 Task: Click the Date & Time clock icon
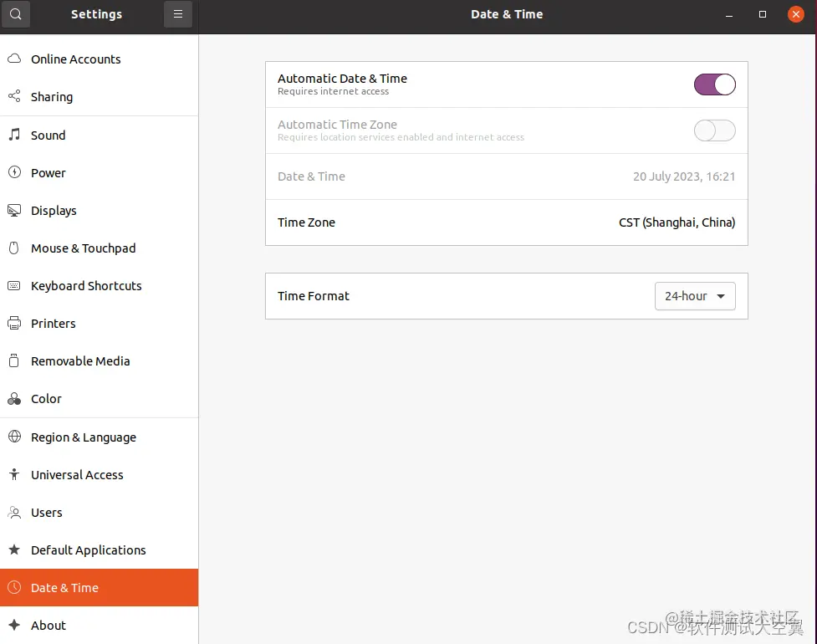14,587
